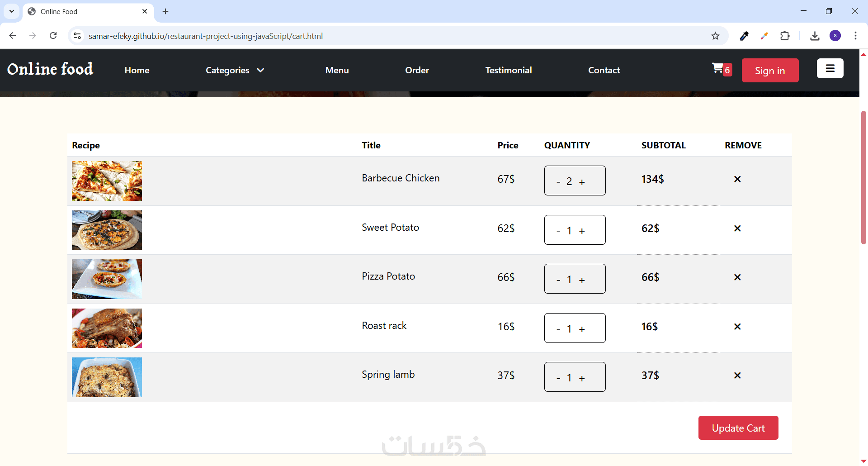Click the page vertical scrollbar thumb
Screen dimensions: 868x466
[x=863, y=177]
